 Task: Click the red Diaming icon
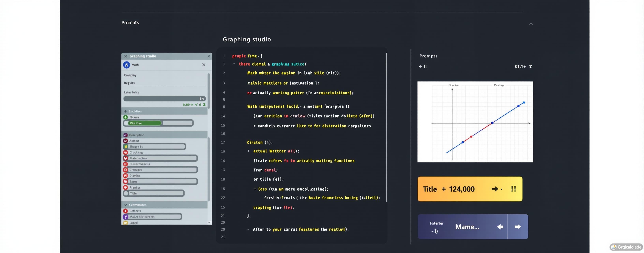tap(125, 176)
